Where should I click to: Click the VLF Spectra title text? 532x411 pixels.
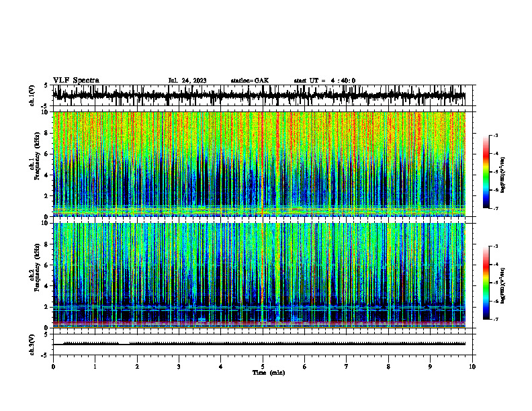[76, 81]
